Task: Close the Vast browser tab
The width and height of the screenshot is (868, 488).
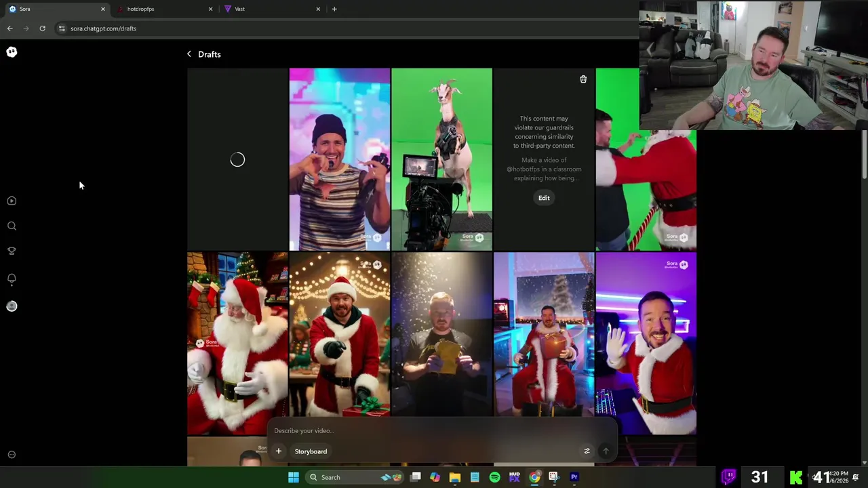Action: (x=318, y=9)
